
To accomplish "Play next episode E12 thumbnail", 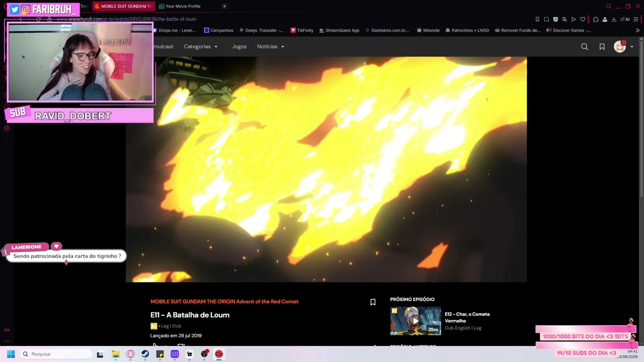I will point(416,321).
